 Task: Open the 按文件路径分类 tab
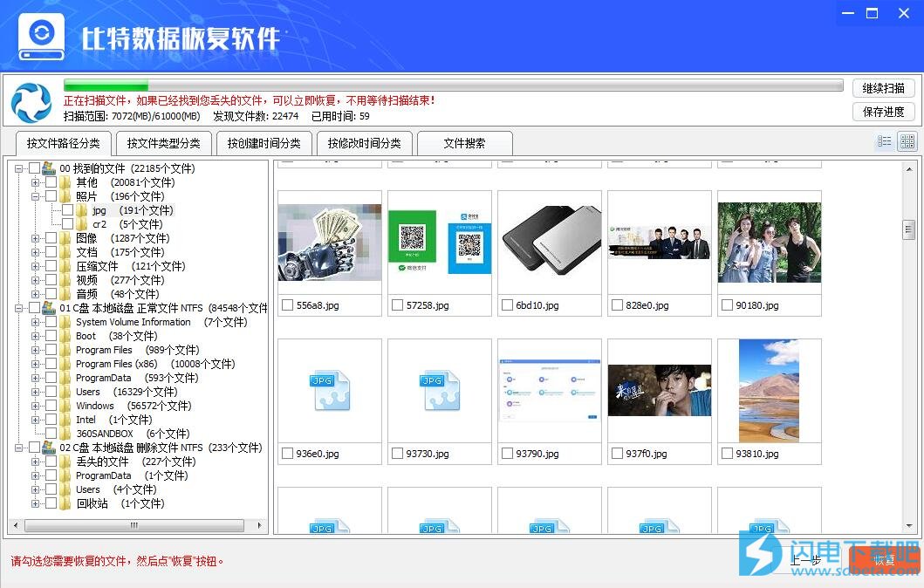coord(63,143)
